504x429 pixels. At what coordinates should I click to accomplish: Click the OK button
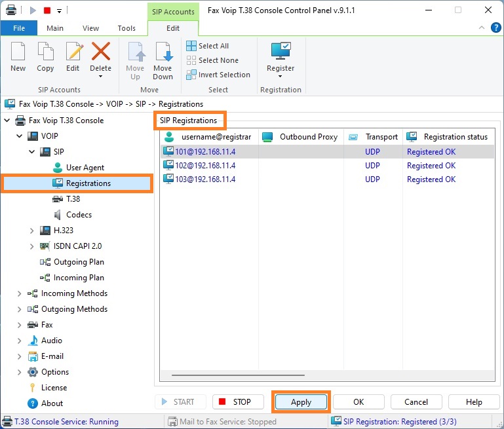359,402
